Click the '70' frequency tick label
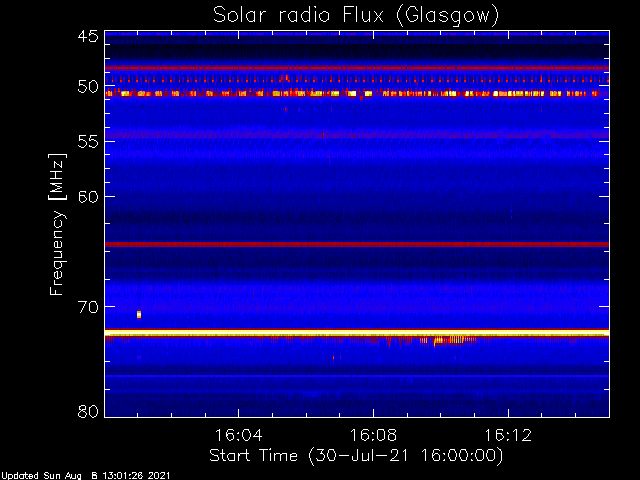Viewport: 640px width, 480px height. (x=88, y=307)
